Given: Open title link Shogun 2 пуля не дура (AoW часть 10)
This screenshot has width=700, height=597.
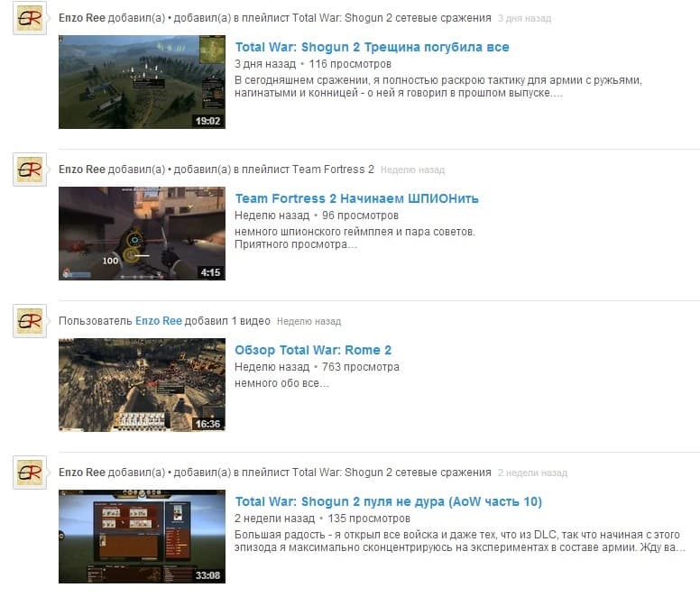Looking at the screenshot, I should (x=389, y=501).
